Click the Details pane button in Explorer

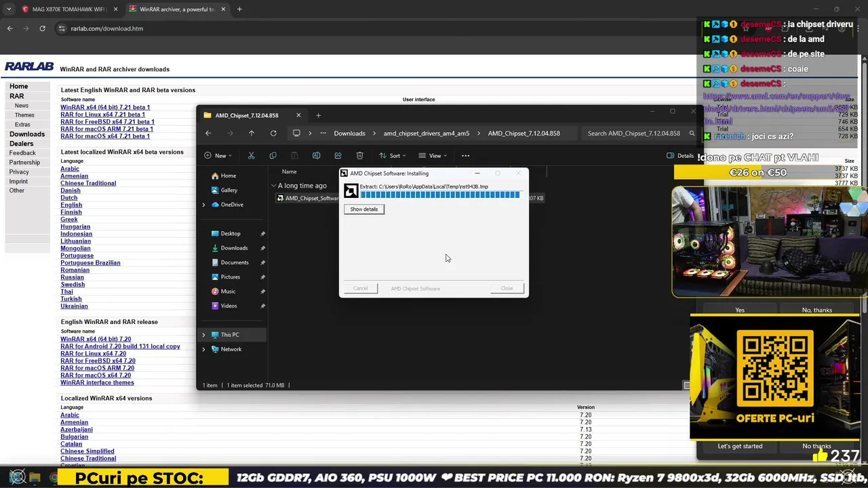680,155
